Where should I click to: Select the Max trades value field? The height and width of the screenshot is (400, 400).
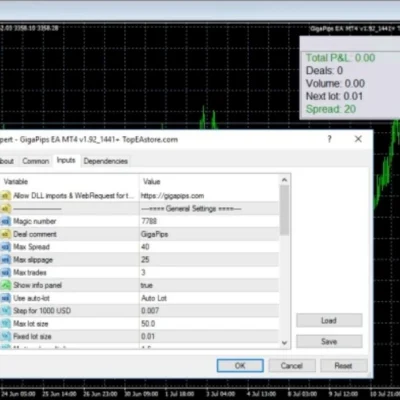[209, 272]
